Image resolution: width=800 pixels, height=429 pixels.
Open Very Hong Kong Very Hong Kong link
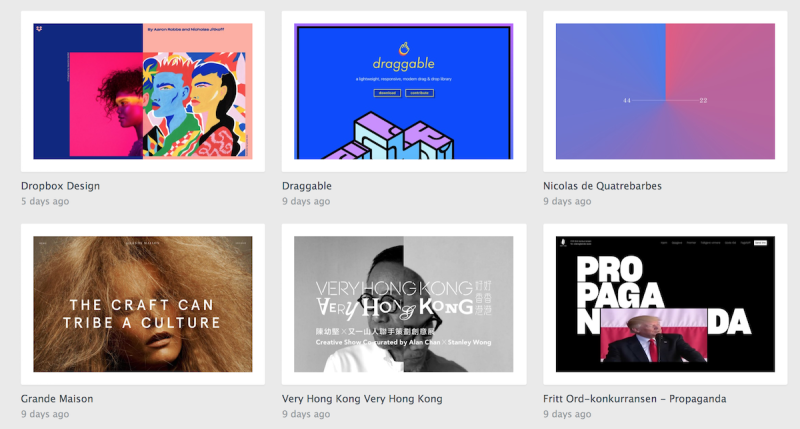pos(362,399)
